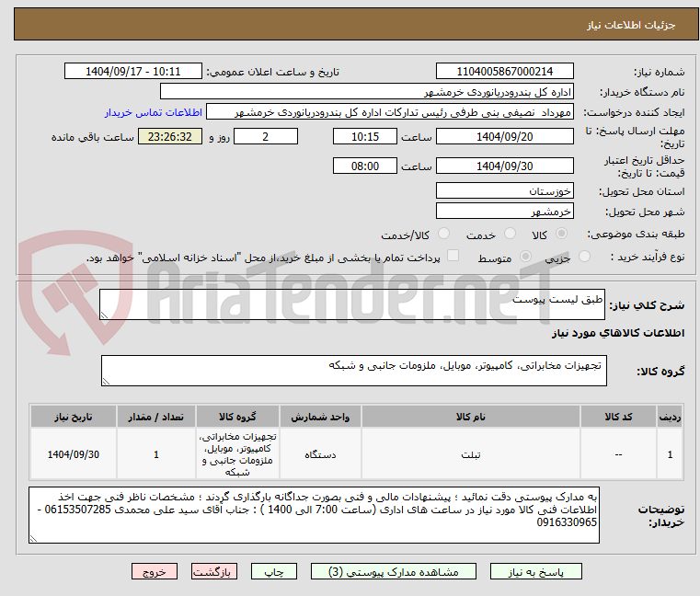Screen dimensions: 700x596
Task: Click the نام کالا column header
Action: 471,417
